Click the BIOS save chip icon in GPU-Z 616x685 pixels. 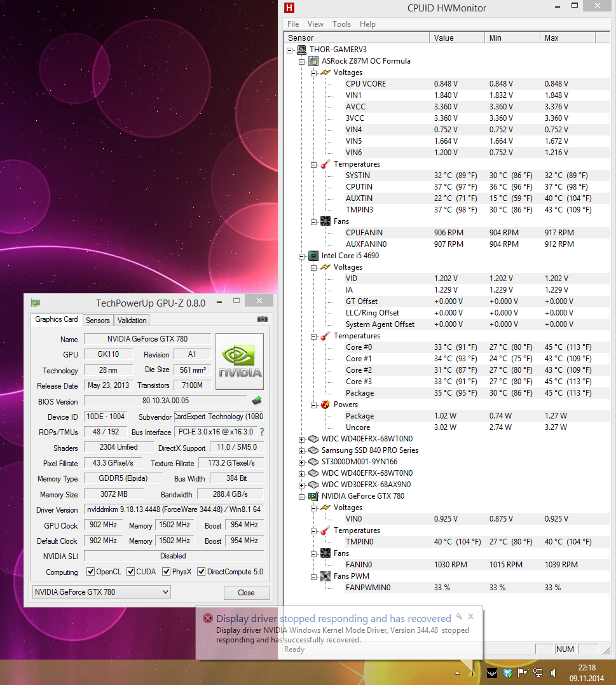[x=257, y=400]
